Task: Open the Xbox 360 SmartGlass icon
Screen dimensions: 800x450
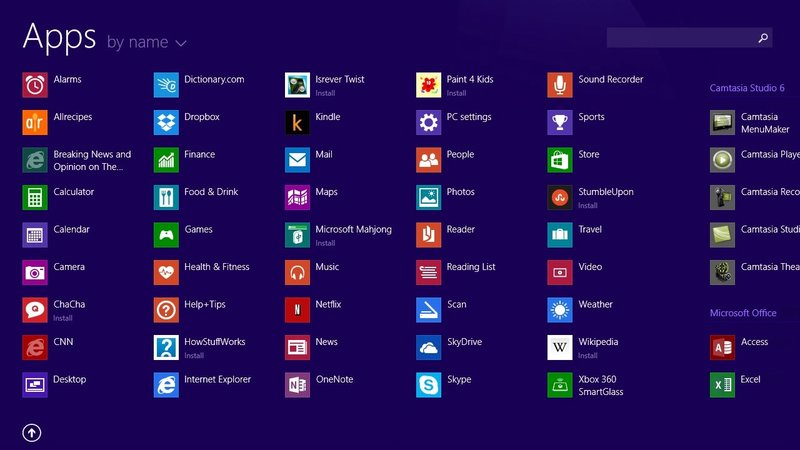Action: point(560,385)
